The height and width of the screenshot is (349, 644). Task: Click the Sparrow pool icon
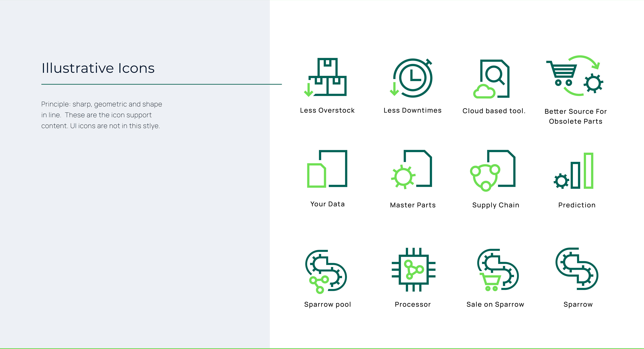[x=326, y=272]
